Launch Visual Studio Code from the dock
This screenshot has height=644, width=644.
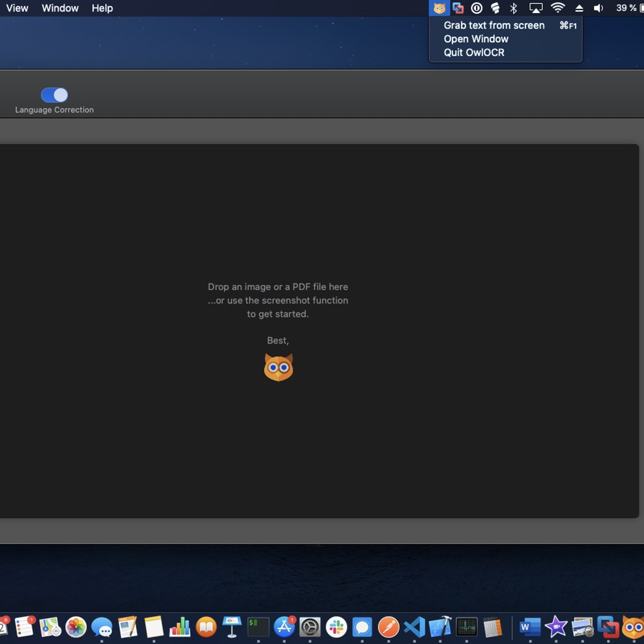[414, 627]
